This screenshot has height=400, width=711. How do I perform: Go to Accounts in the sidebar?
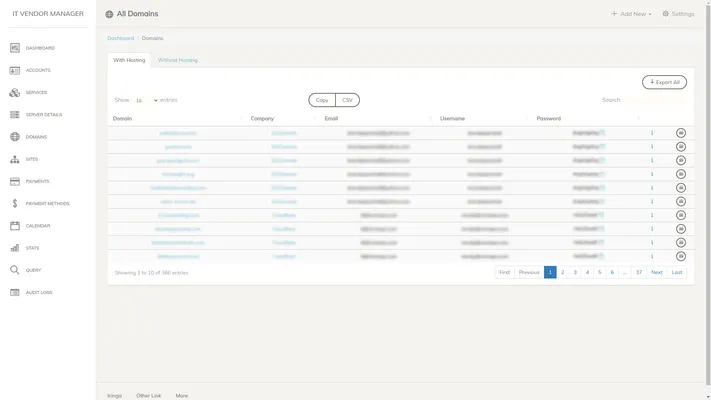38,70
